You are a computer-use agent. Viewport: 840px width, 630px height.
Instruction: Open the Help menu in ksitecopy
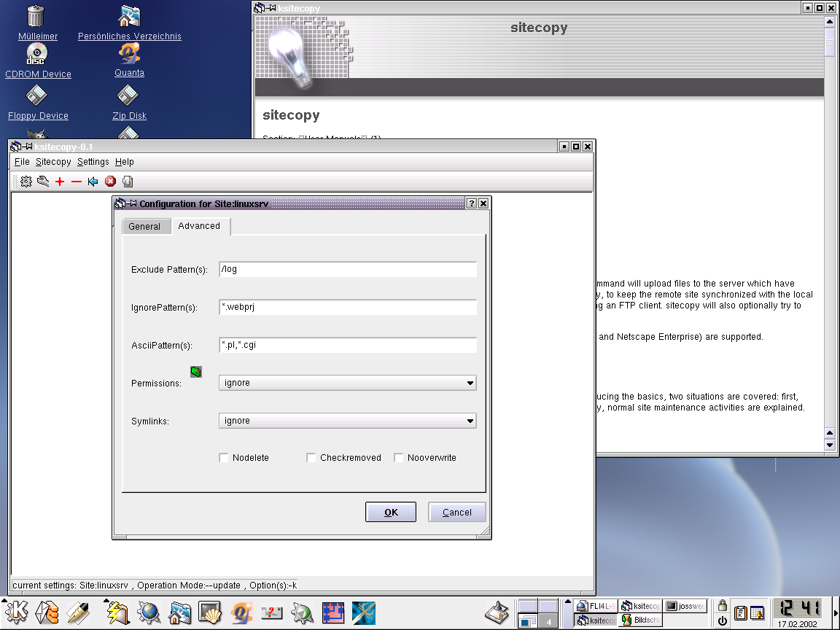point(124,162)
